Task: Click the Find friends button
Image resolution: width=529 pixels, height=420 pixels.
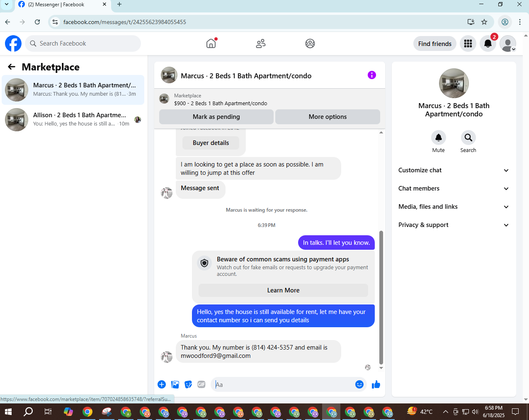Action: 435,43
